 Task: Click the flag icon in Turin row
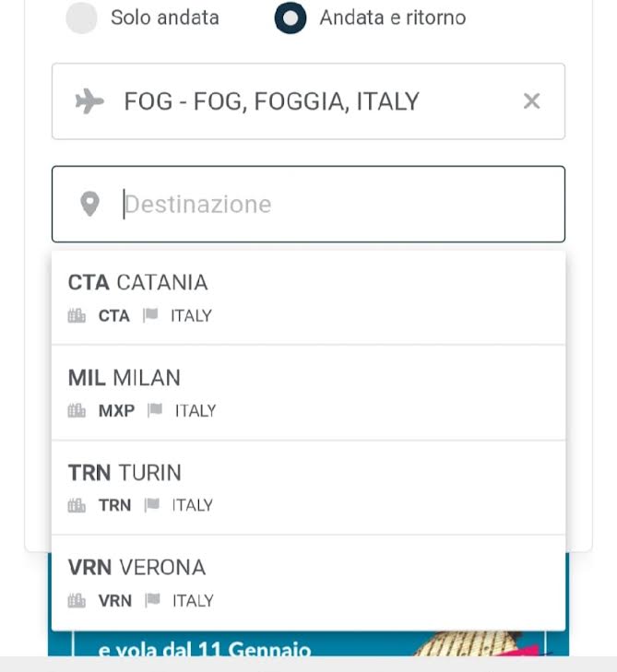point(152,505)
